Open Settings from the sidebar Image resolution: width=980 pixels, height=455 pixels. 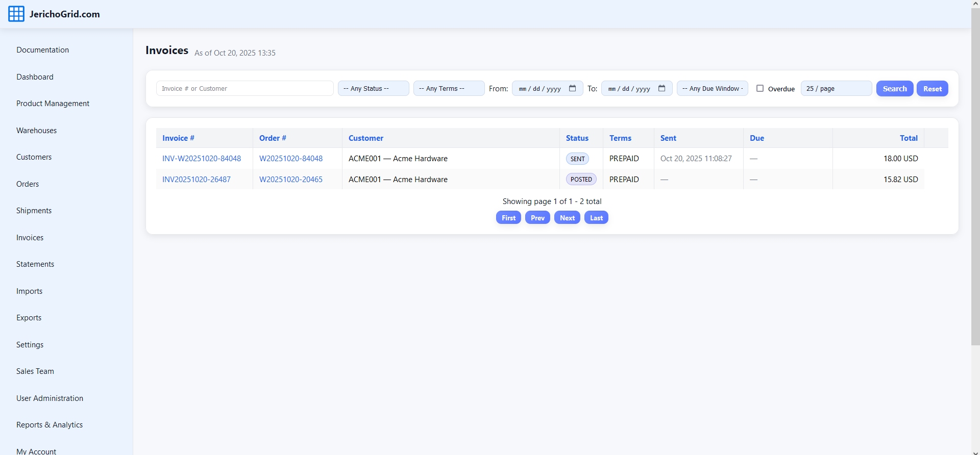(30, 345)
